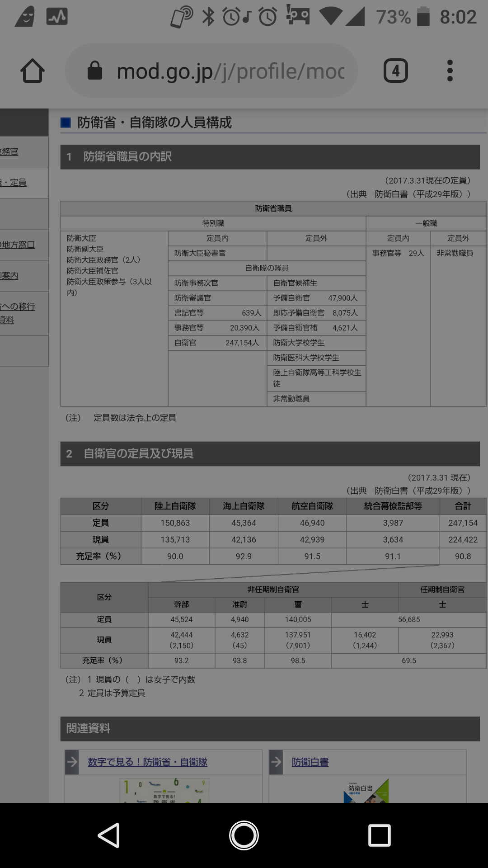Tap the Bluetooth status icon
This screenshot has width=488, height=868.
pyautogui.click(x=208, y=17)
